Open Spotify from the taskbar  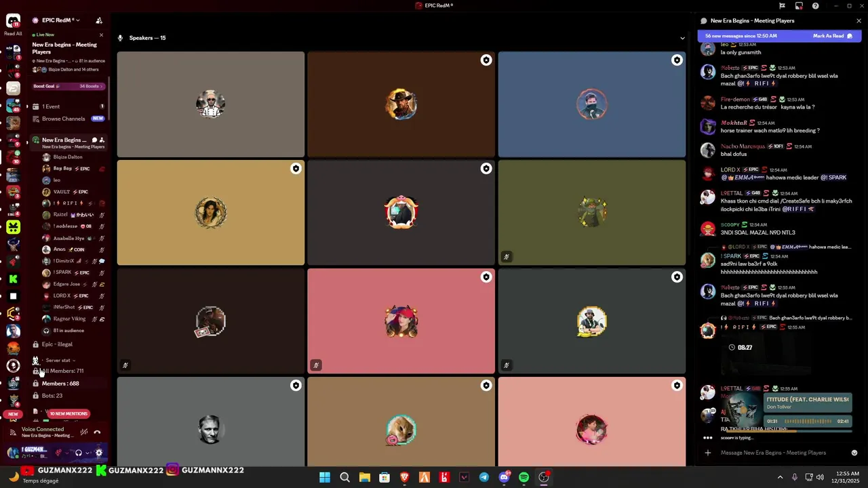524,477
